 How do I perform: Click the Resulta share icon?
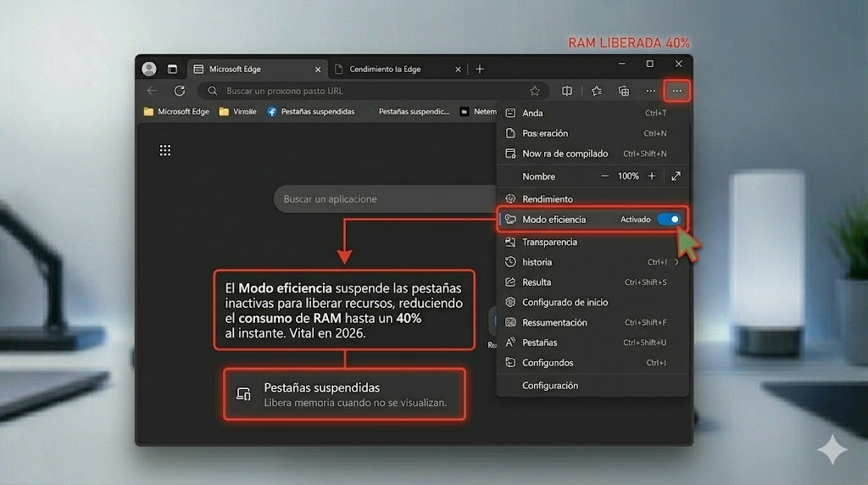510,282
